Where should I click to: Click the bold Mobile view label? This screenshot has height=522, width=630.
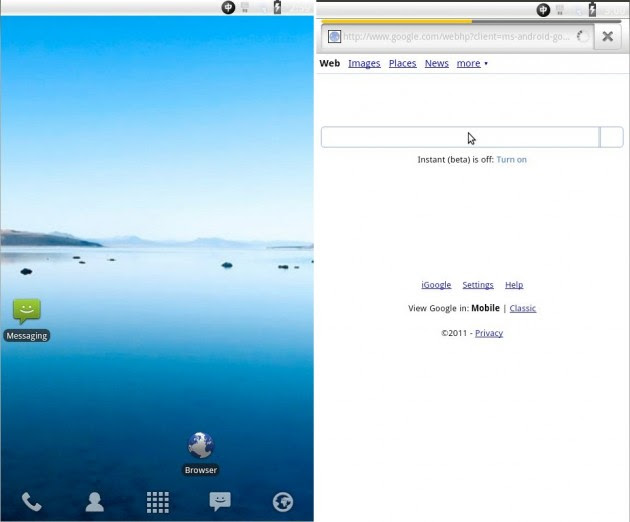[485, 308]
